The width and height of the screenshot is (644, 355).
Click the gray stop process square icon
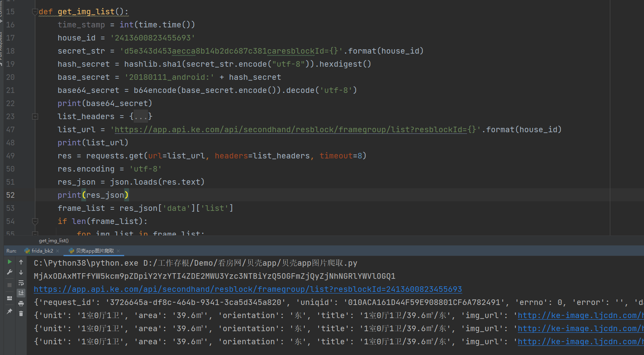(10, 285)
